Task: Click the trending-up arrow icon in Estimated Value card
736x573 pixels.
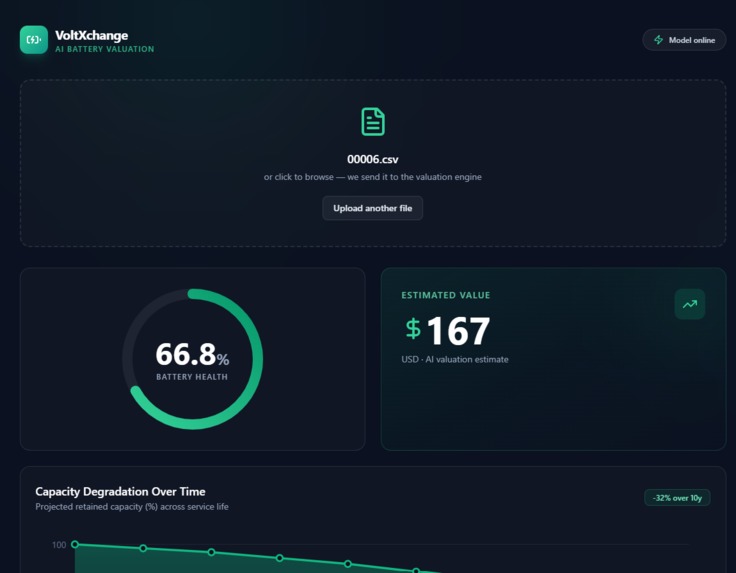Action: coord(690,304)
